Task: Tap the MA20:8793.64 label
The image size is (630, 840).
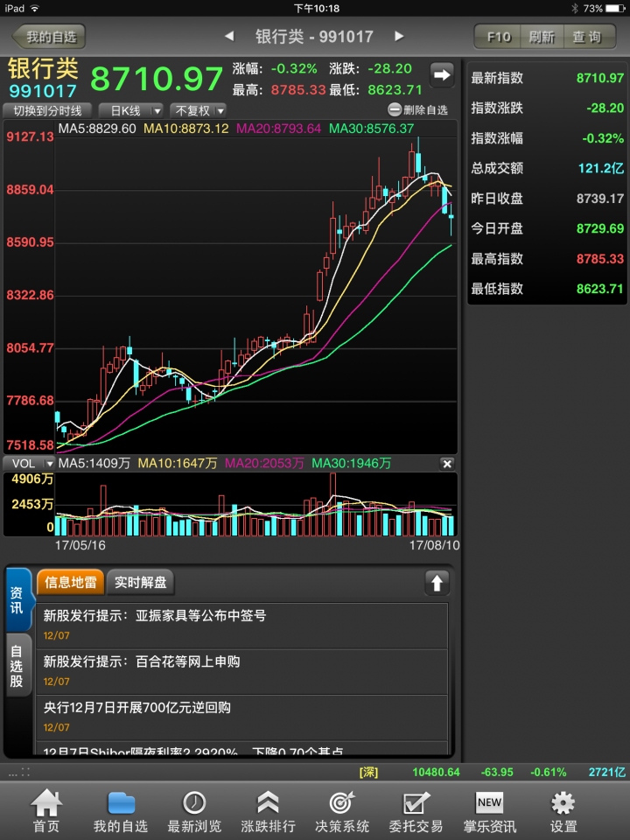Action: click(278, 129)
